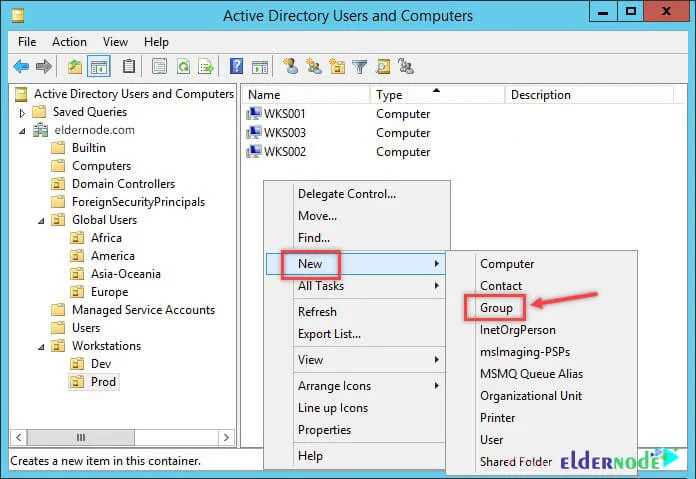This screenshot has width=696, height=479.
Task: Choose Move... in context menu
Action: [317, 216]
